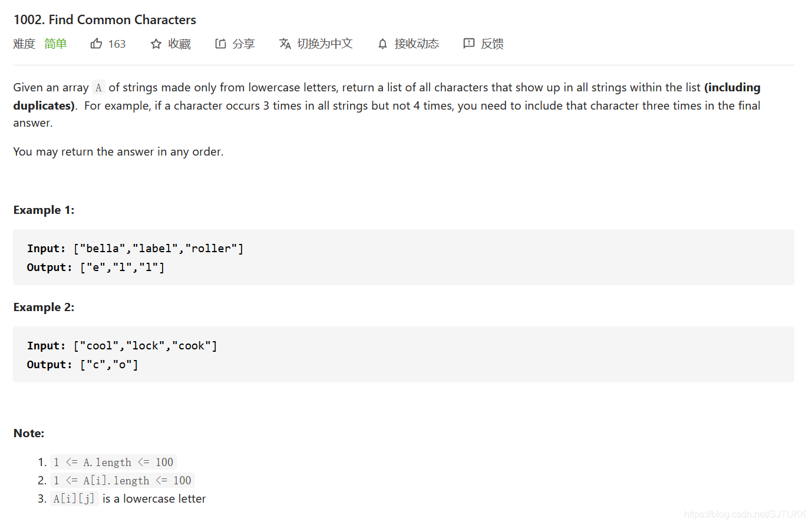Click the Example 2 heading
This screenshot has width=812, height=525.
point(44,308)
